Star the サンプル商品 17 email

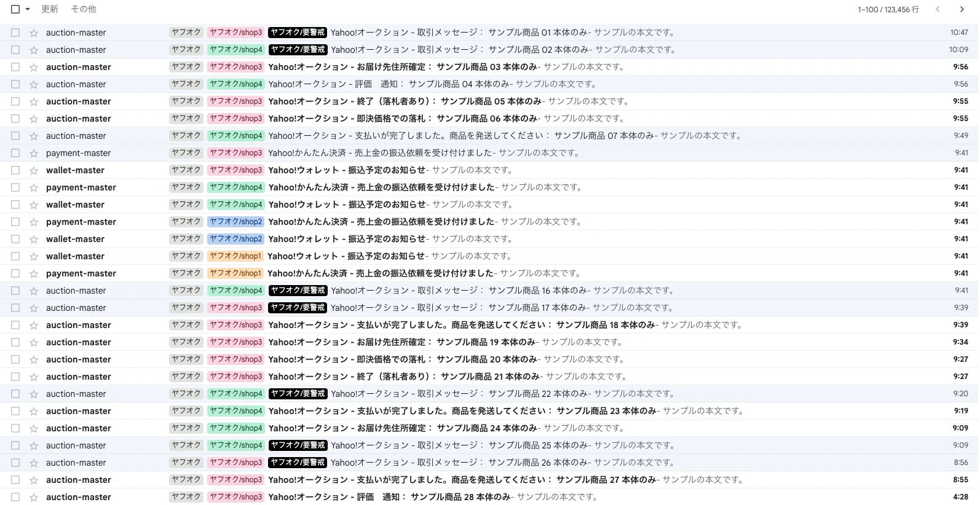tap(34, 308)
